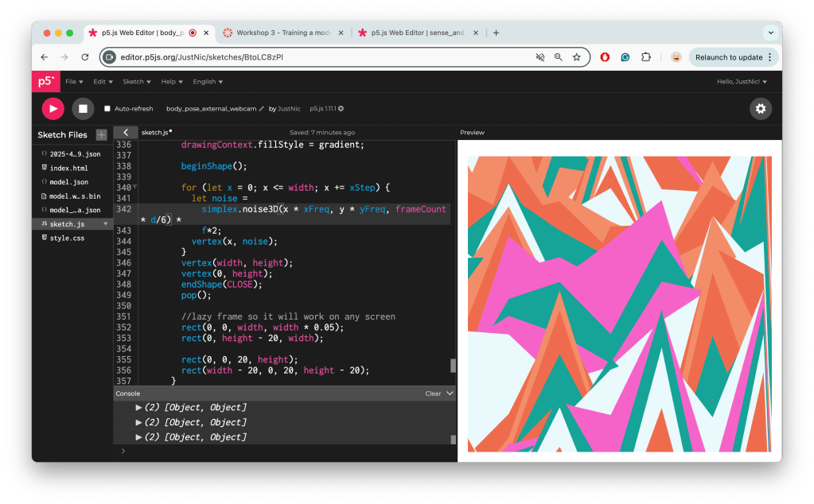Enable the Auto-refresh checkbox

pyautogui.click(x=107, y=109)
